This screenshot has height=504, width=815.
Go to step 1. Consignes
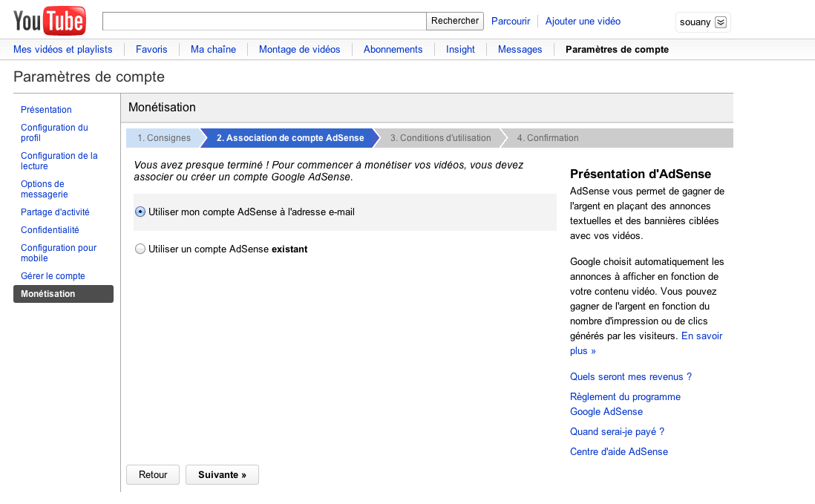(x=163, y=138)
